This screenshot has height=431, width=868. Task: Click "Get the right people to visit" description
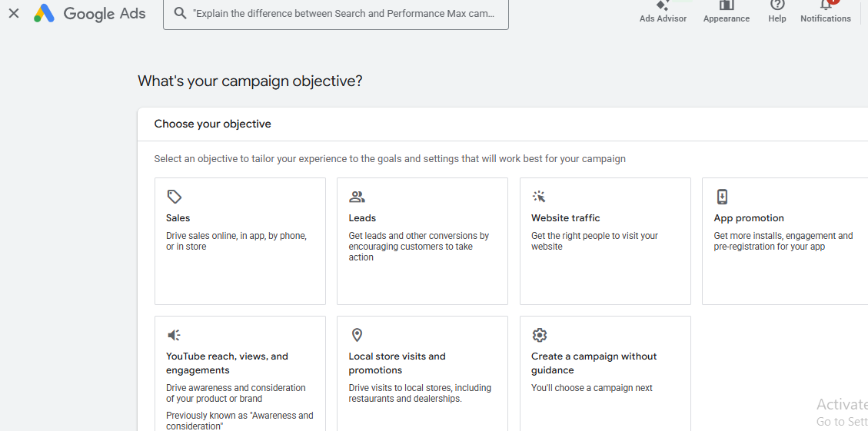tap(594, 241)
